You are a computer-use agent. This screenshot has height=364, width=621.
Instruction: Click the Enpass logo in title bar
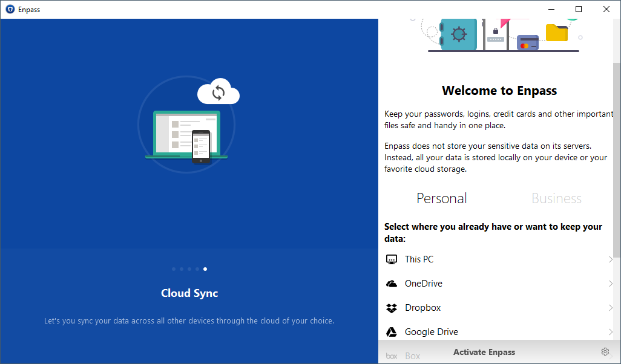tap(10, 9)
